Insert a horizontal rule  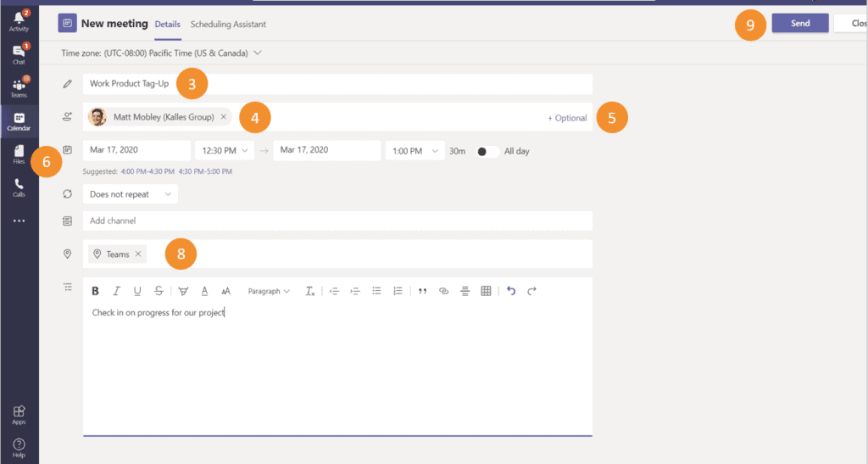coord(465,291)
